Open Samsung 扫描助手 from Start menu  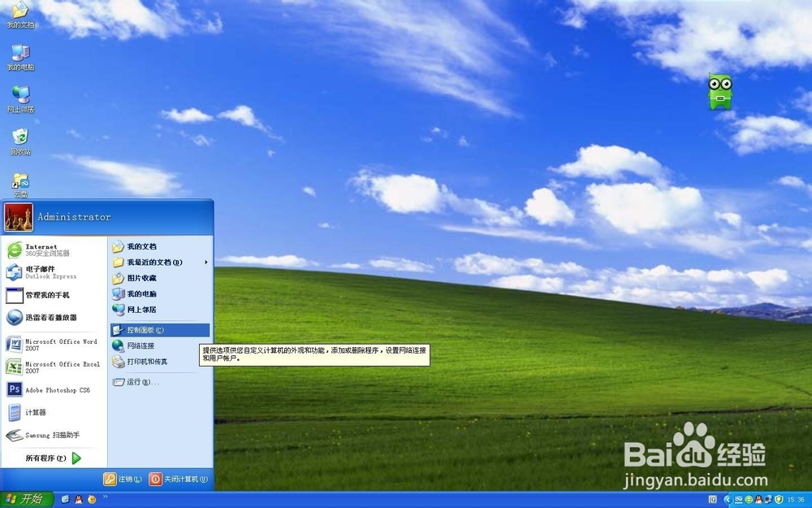pos(54,435)
